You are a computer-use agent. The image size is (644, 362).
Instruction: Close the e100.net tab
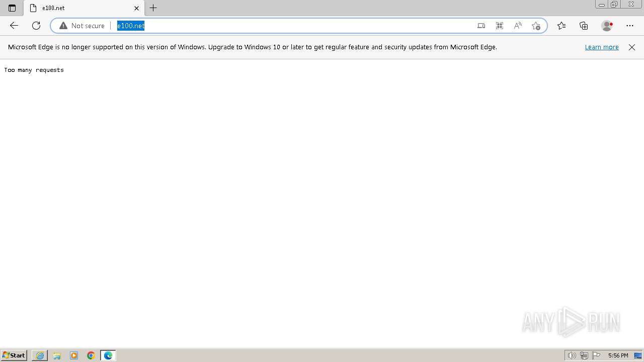(x=136, y=8)
